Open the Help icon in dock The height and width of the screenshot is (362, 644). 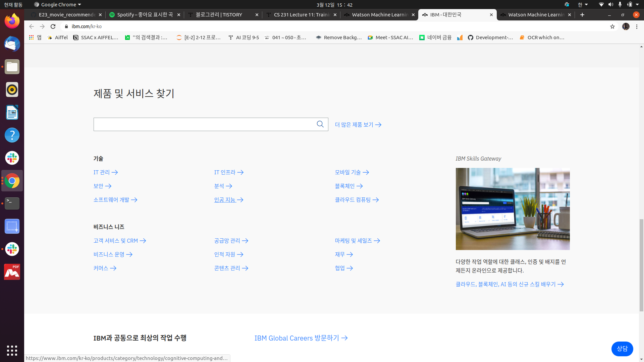(12, 135)
